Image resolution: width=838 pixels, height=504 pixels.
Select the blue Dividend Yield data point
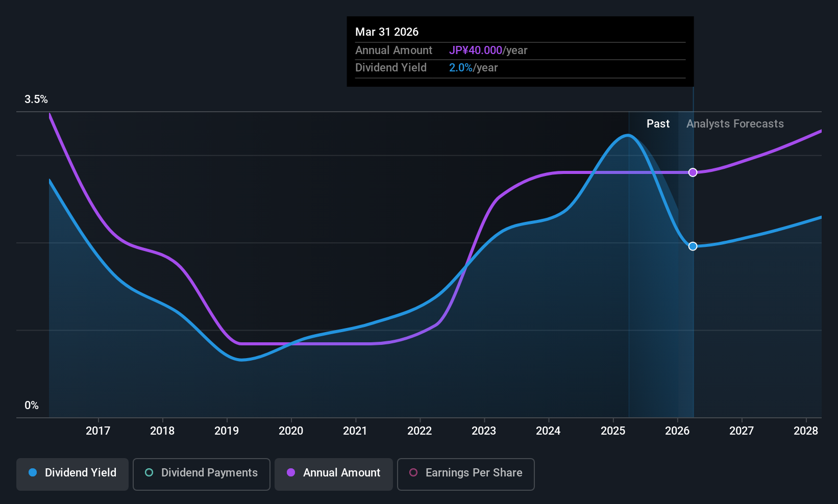(x=693, y=246)
